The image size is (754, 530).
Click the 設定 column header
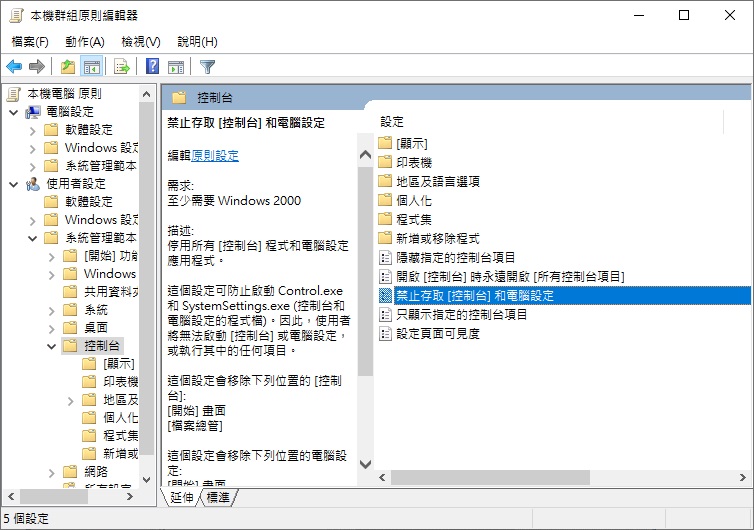(x=392, y=121)
